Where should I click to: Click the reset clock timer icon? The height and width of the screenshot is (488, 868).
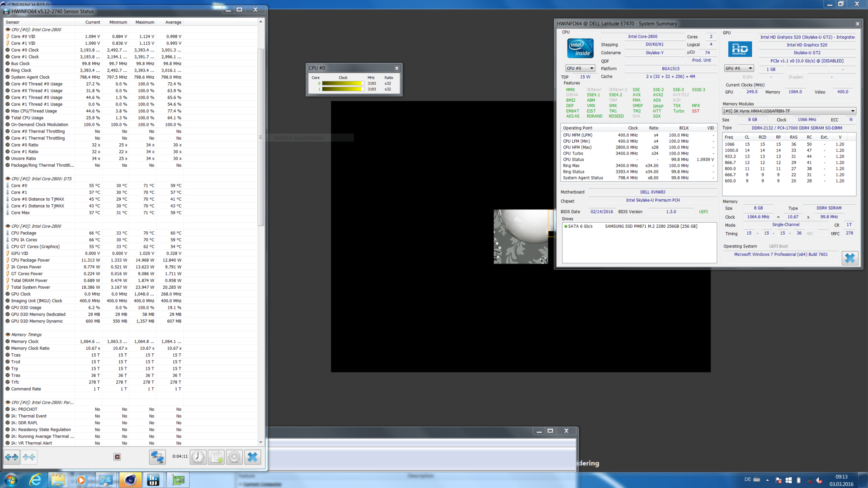coord(198,457)
